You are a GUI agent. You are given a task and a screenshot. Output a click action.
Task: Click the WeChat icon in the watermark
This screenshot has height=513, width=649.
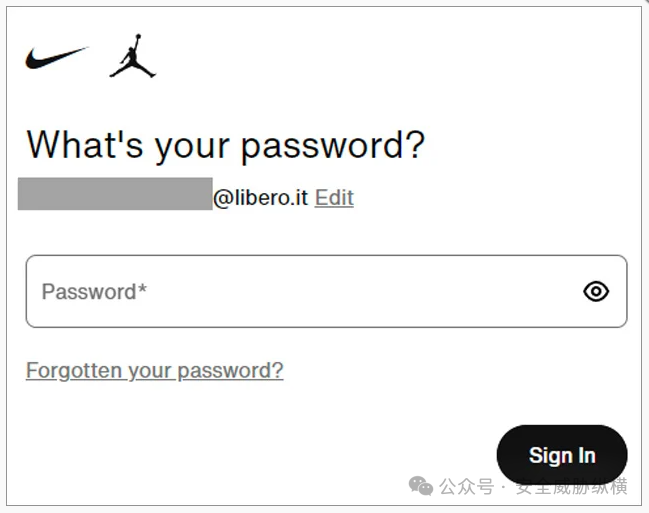tap(421, 486)
